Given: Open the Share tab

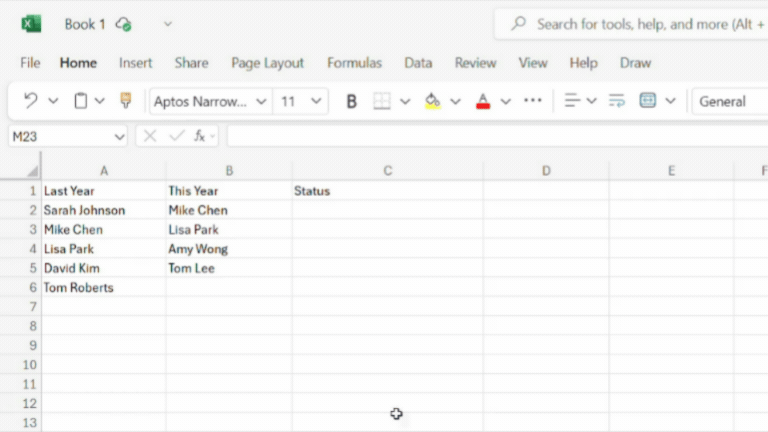Looking at the screenshot, I should tap(192, 63).
